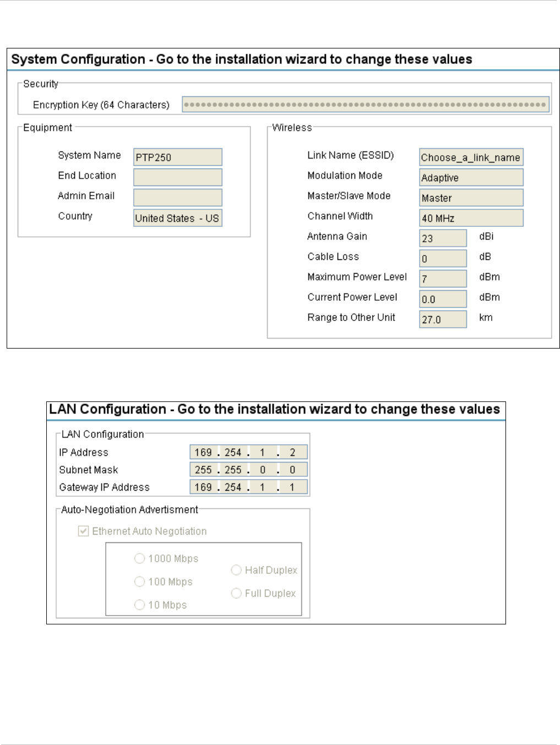Click the Security group label

pyautogui.click(x=41, y=84)
